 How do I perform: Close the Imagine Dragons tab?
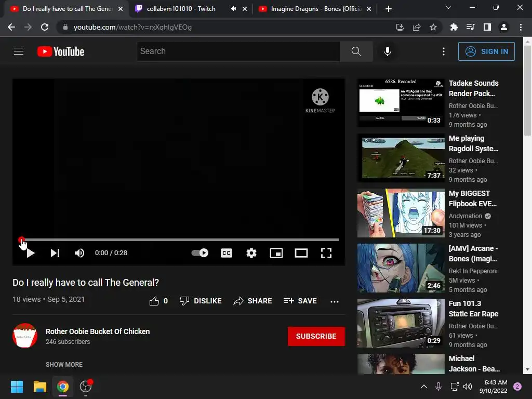369,9
